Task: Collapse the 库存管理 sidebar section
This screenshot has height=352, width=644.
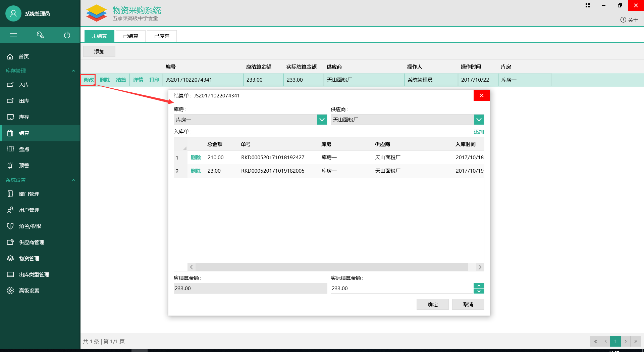Action: 73,71
